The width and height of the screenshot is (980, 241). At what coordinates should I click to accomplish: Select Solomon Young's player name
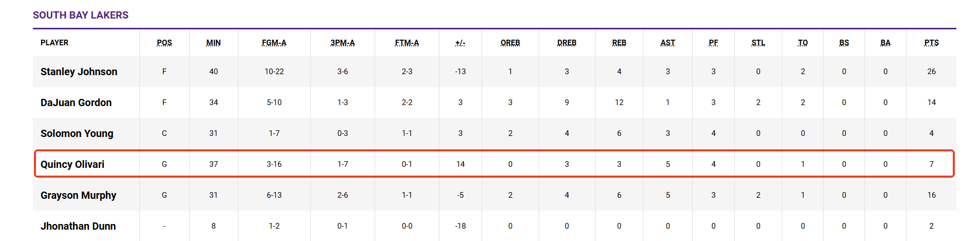(x=77, y=133)
